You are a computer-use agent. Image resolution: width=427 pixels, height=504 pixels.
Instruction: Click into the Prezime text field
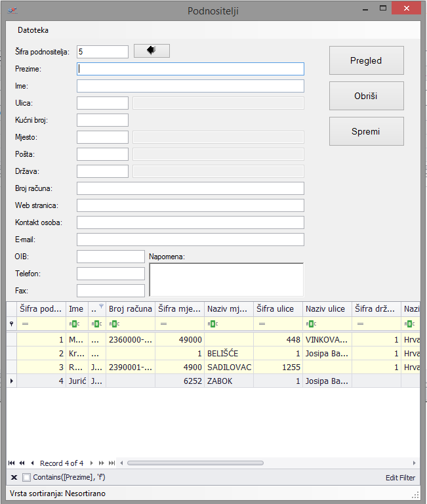190,69
